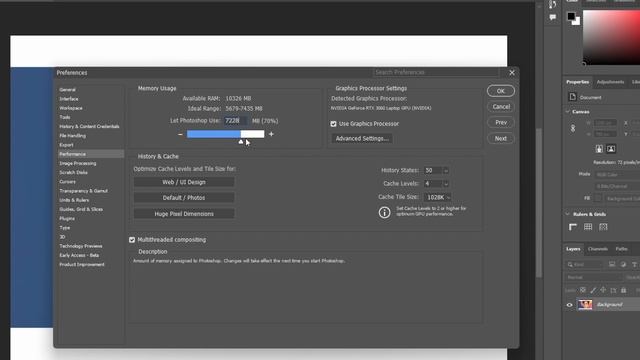This screenshot has height=360, width=640.
Task: Toggle the guides icon under Rulers & Grids
Action: pos(603,227)
